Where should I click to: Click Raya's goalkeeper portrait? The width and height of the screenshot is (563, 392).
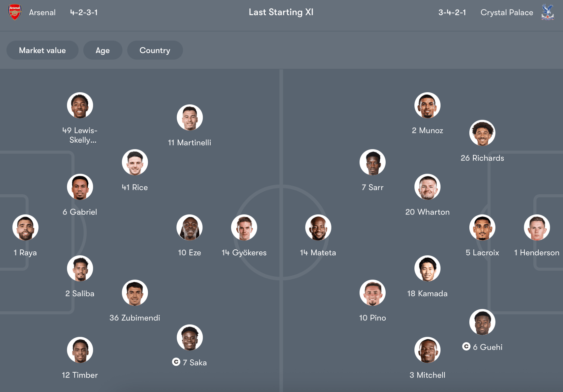coord(25,228)
